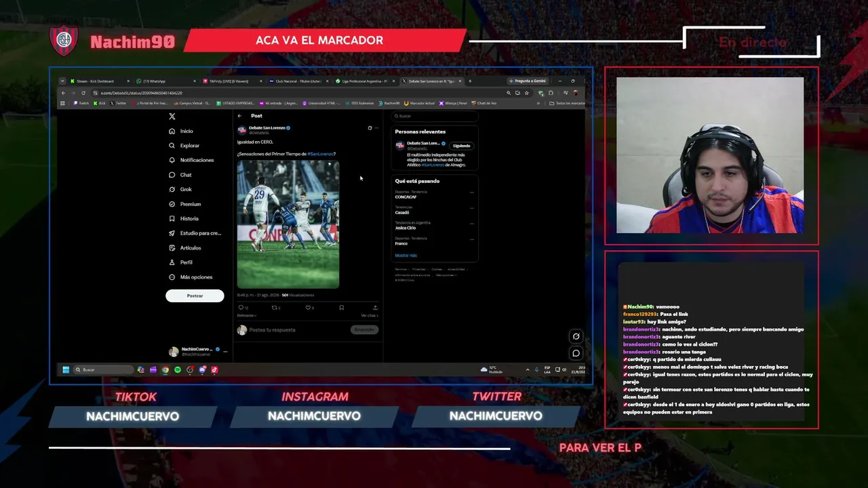Open Spotify from the Windows taskbar
The image size is (868, 488).
[178, 370]
